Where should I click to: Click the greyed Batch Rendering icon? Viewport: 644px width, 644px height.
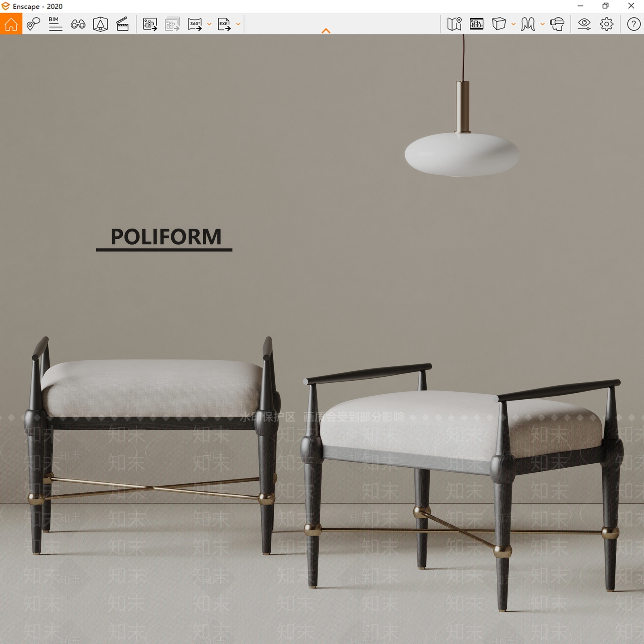tap(172, 24)
